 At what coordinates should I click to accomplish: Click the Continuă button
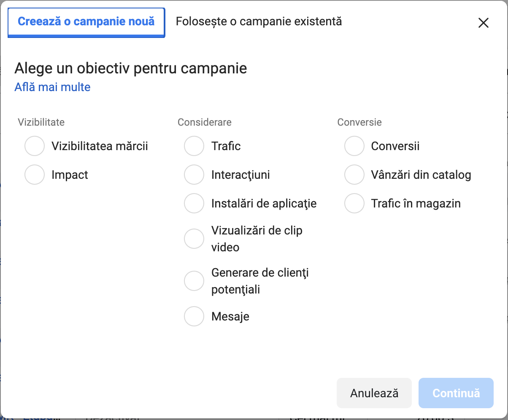456,393
